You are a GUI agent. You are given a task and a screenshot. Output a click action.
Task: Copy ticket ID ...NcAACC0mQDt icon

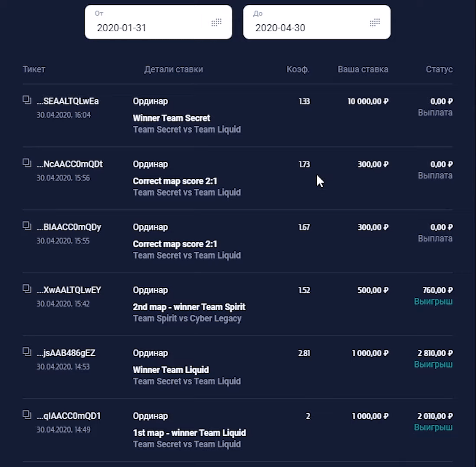pyautogui.click(x=27, y=163)
